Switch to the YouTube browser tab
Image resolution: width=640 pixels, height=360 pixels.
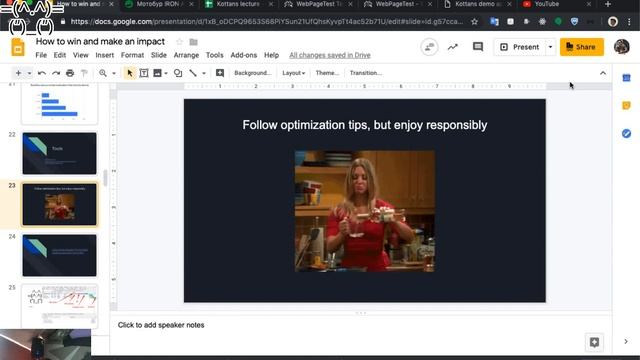coord(547,4)
